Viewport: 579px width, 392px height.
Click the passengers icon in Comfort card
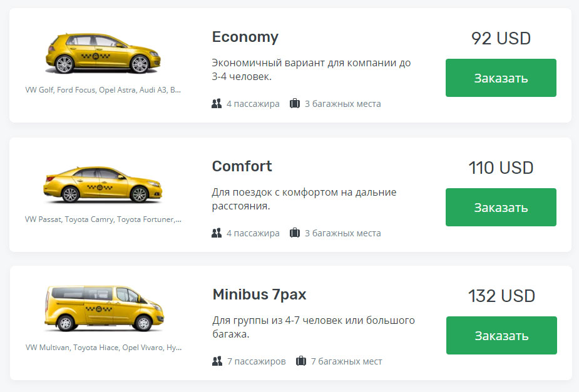click(x=217, y=233)
